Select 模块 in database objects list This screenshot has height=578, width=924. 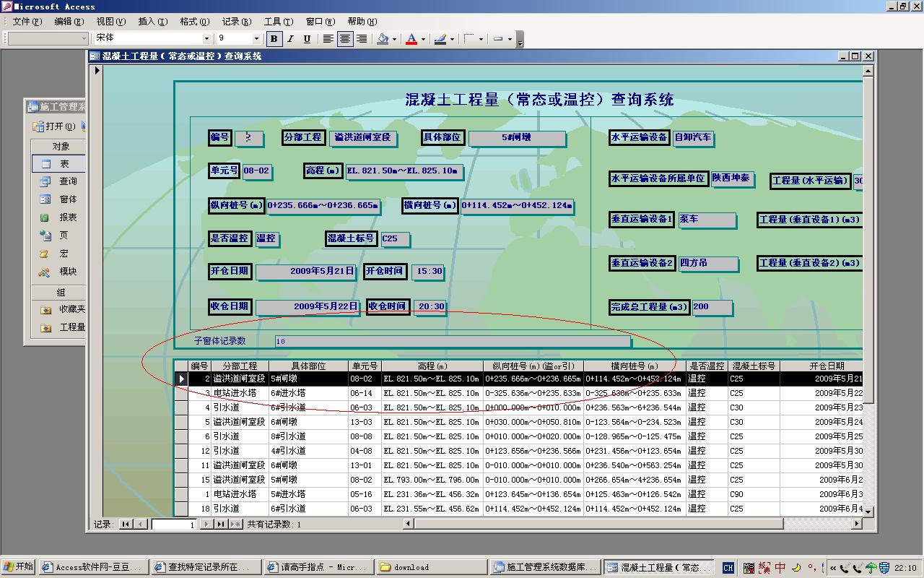pos(58,272)
